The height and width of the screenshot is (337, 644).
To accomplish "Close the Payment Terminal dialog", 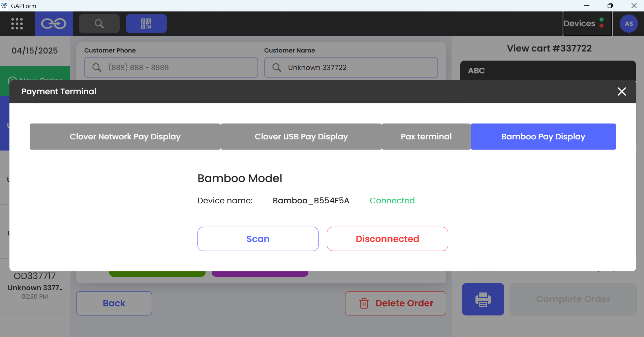I will pos(622,92).
